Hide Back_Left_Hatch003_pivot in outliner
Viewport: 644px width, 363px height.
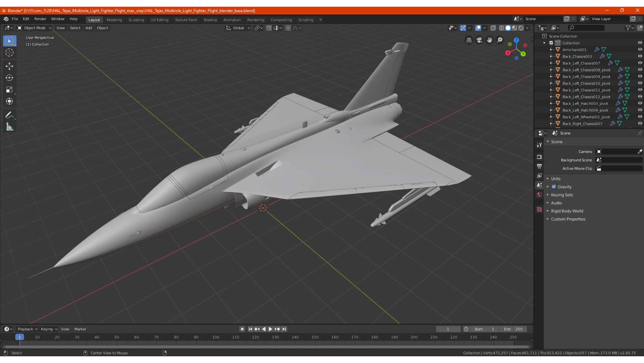pos(640,104)
